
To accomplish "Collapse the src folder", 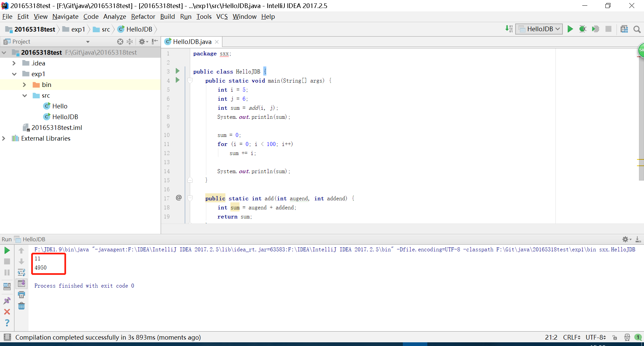I will point(24,96).
